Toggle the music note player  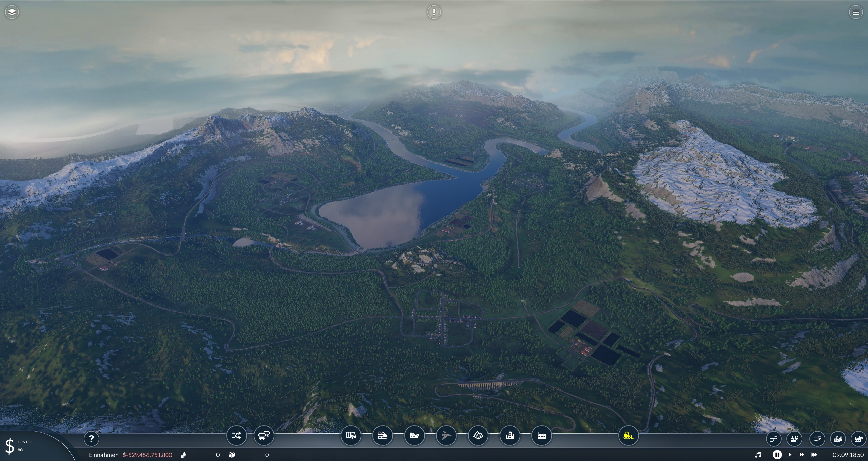pos(758,455)
